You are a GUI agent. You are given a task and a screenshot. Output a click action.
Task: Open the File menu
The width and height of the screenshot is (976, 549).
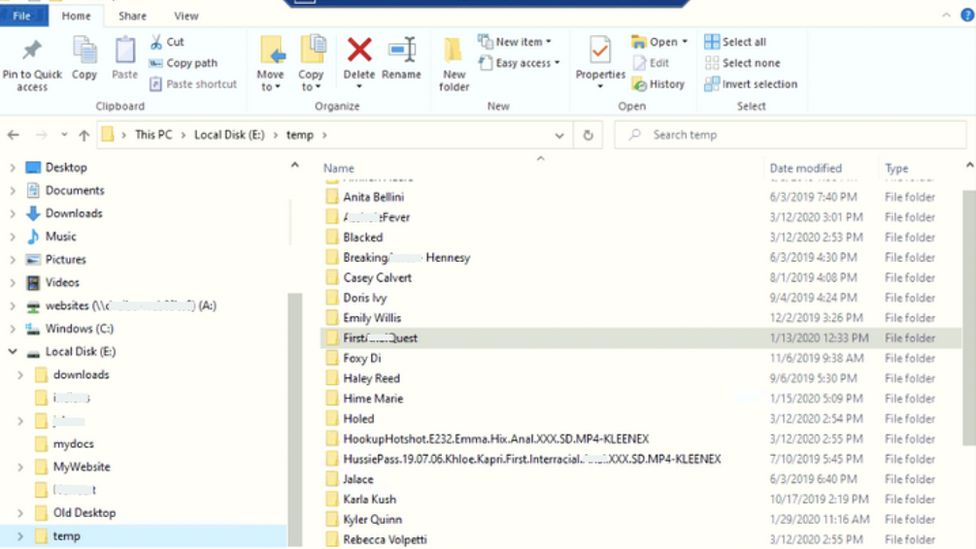tap(22, 16)
